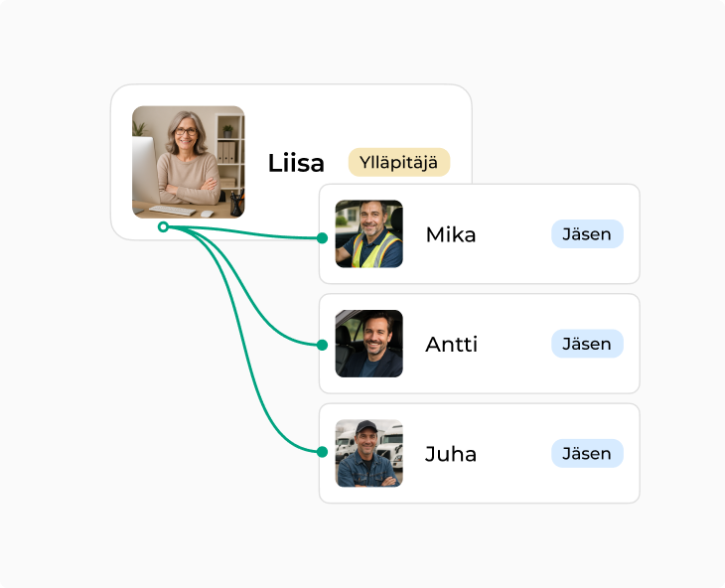Select Antti's avatar photo
The width and height of the screenshot is (725, 588).
369,344
